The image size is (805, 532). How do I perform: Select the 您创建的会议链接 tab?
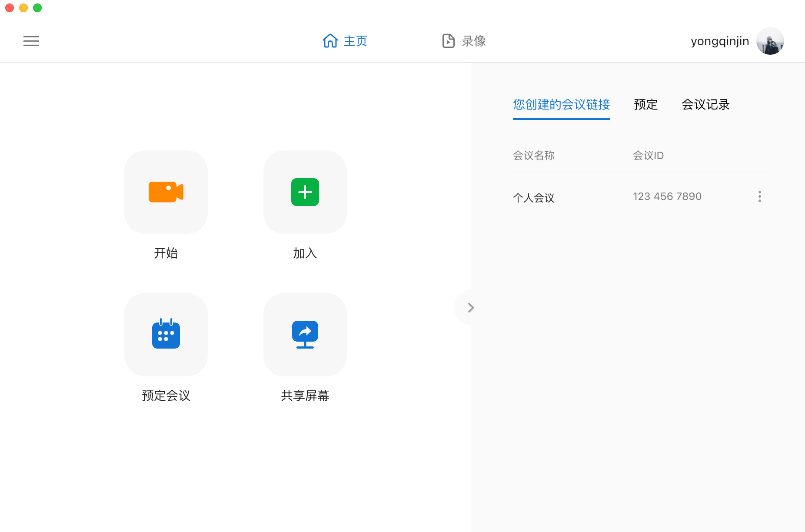[561, 104]
